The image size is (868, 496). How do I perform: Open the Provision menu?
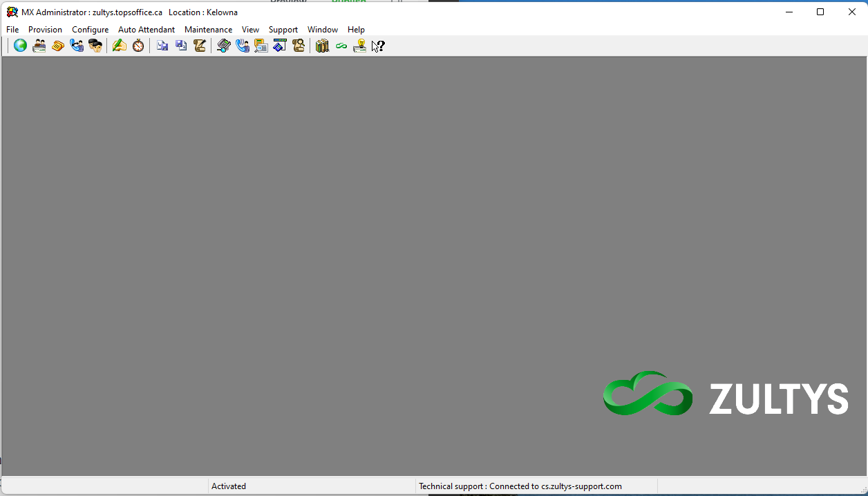[x=45, y=30]
